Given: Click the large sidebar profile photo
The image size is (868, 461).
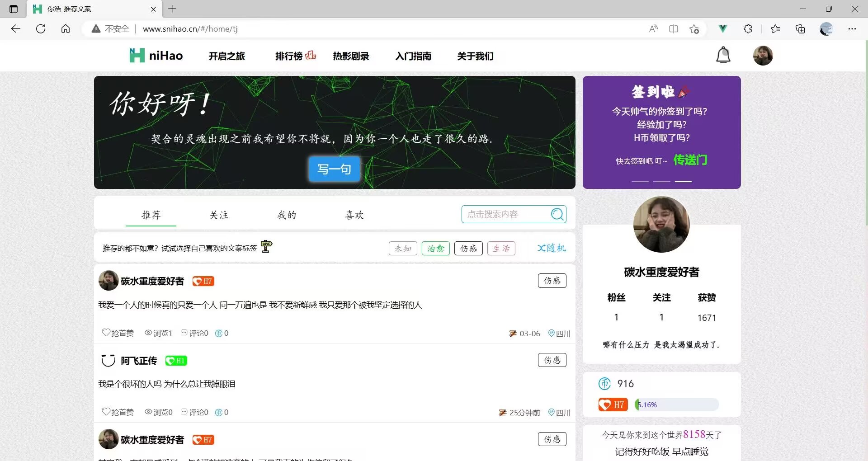Looking at the screenshot, I should coord(661,225).
